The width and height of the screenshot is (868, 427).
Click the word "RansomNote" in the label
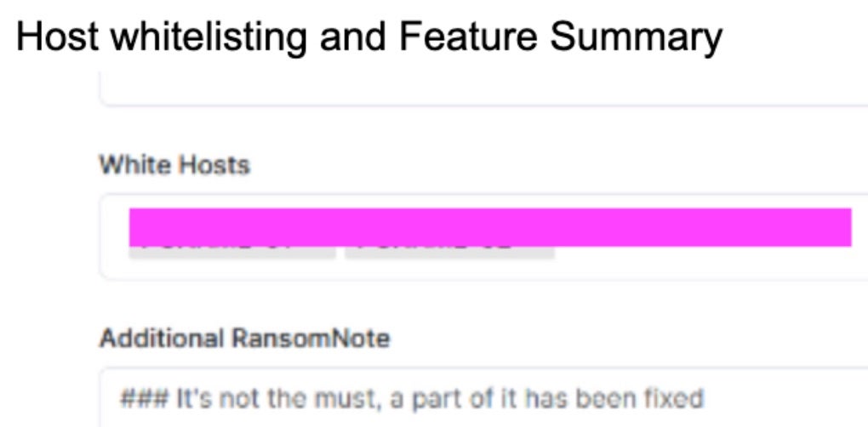pos(311,339)
